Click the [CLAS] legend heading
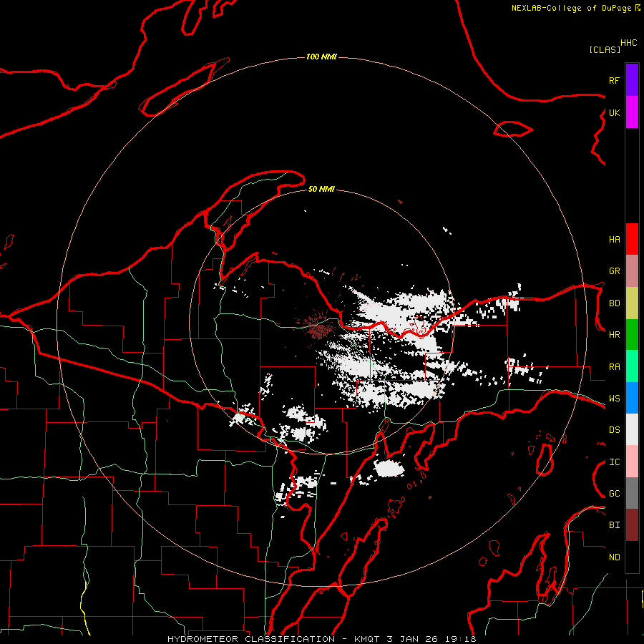 [605, 49]
